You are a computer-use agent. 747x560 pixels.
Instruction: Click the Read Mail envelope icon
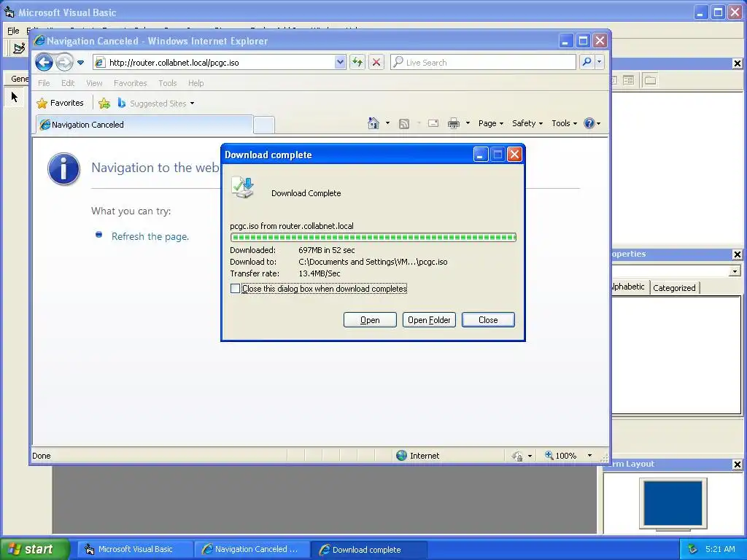pos(433,123)
